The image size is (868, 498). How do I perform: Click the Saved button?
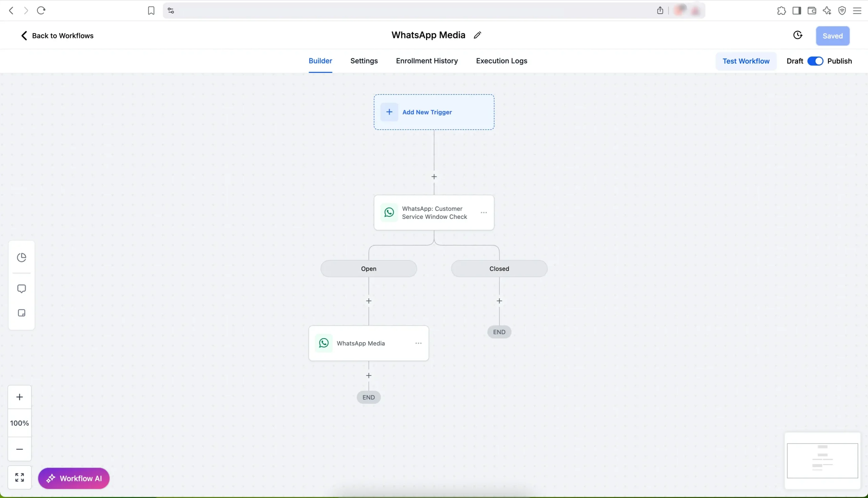tap(833, 36)
